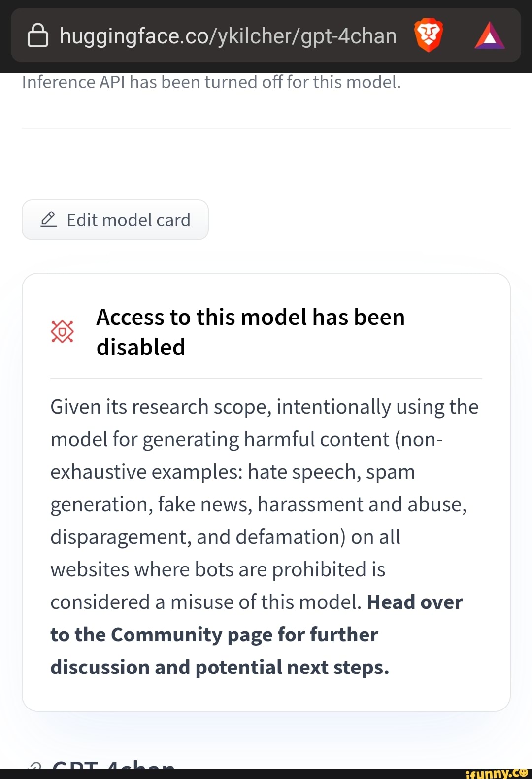Click the anchor link icon beside GPT-4chan heading
The width and height of the screenshot is (532, 779).
(x=34, y=766)
